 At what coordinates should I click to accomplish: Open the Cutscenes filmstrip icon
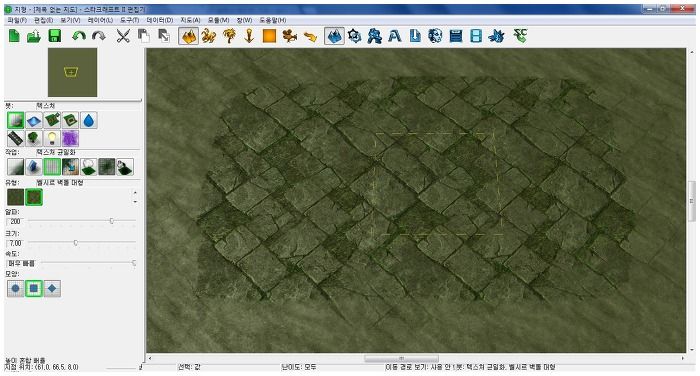click(x=476, y=36)
